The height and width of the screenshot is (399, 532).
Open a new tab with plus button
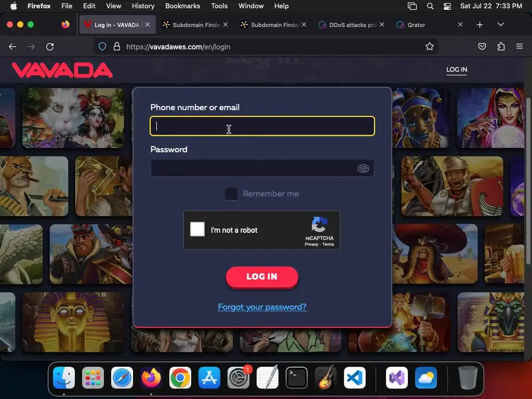pos(480,25)
